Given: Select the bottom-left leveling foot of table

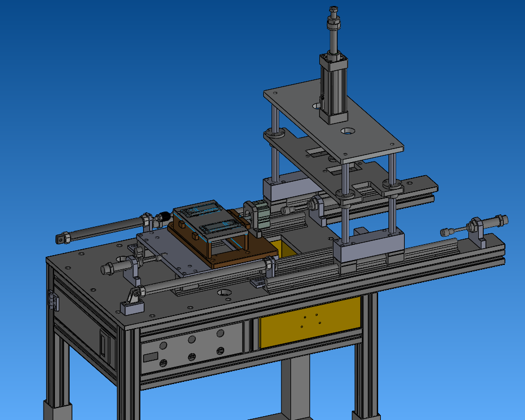Looking at the screenshot, I should (57, 411).
